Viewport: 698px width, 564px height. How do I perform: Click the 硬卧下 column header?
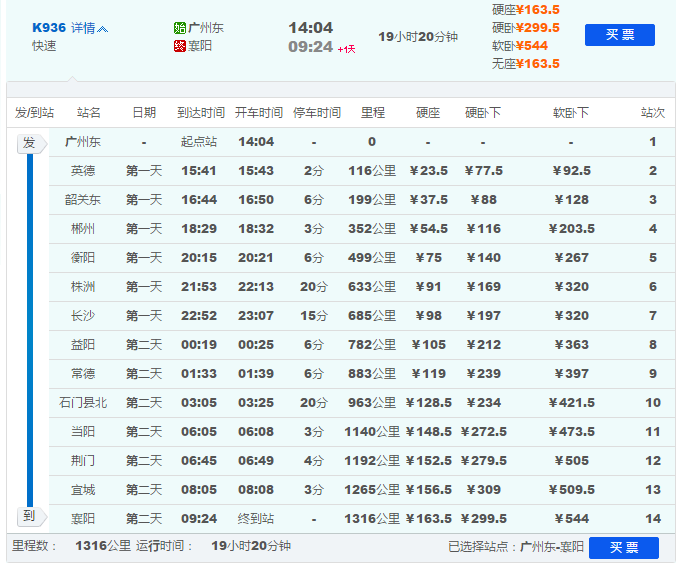tap(483, 113)
